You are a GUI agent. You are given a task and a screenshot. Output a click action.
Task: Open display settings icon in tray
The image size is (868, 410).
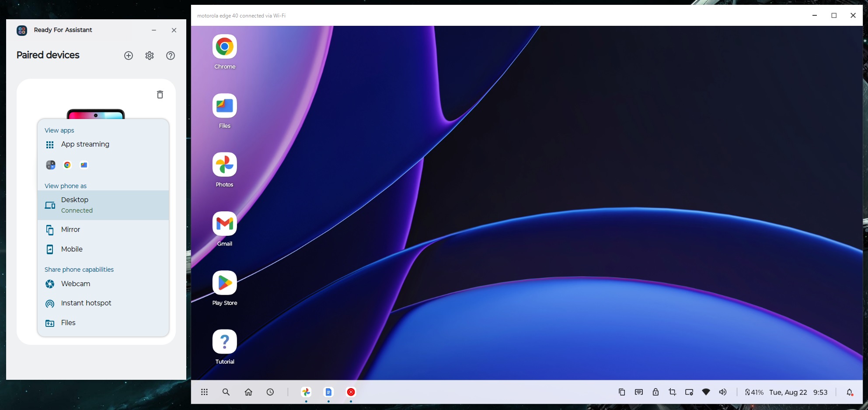pos(689,392)
